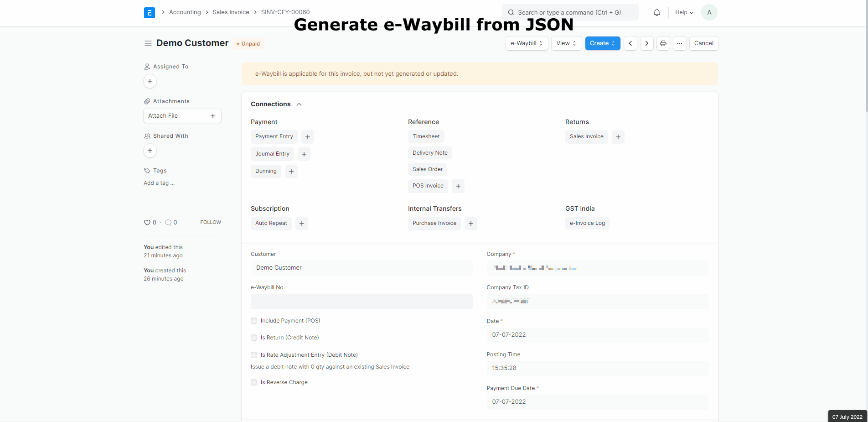Open comments via the speech bubble icon
Image resolution: width=868 pixels, height=422 pixels.
pyautogui.click(x=168, y=223)
